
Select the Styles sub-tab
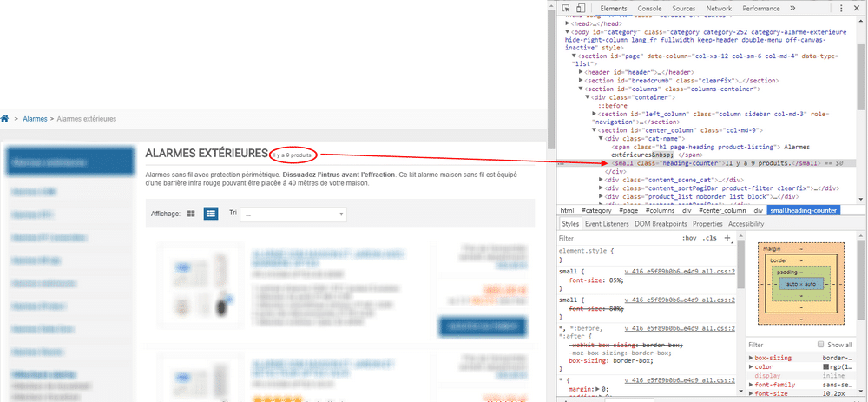(570, 224)
